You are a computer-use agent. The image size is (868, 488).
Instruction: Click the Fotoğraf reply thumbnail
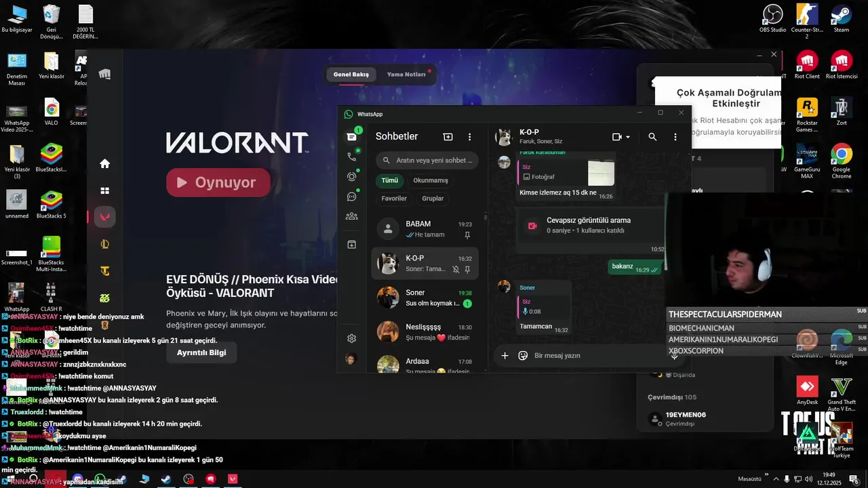coord(601,173)
